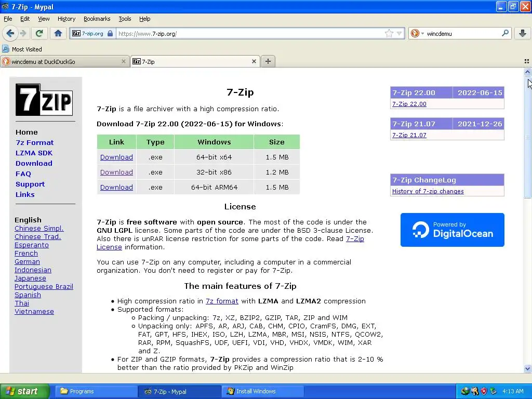The width and height of the screenshot is (532, 399).
Task: Open the URL history dropdown arrow
Action: coord(400,34)
